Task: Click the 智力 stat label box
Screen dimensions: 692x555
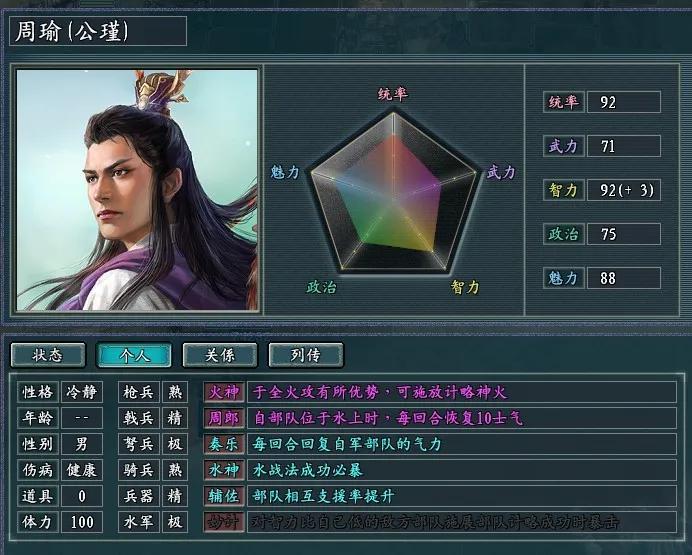Action: pos(564,190)
